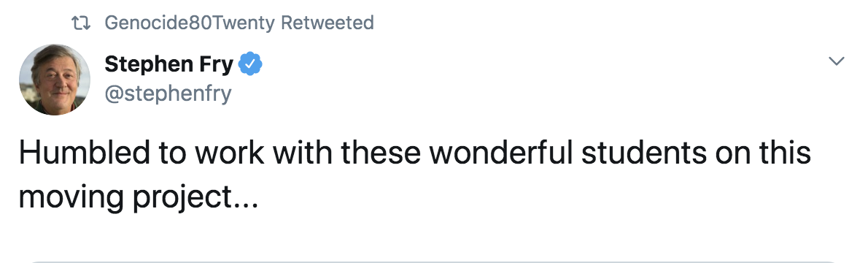Viewport: 868px width, 263px height.
Task: Click the tweet text starting with Humbled
Action: point(415,174)
